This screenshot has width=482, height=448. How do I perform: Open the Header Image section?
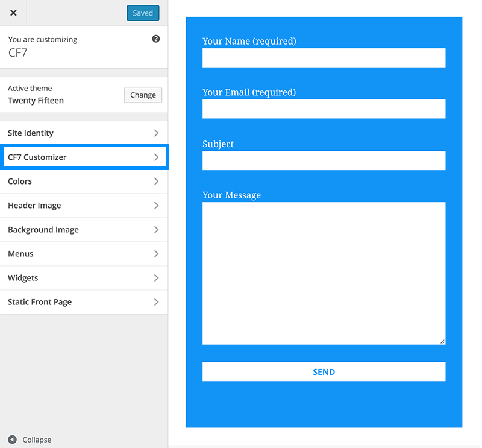[84, 206]
